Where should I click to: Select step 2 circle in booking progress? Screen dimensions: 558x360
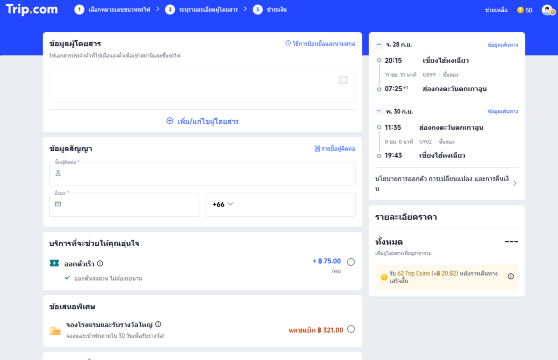[170, 10]
